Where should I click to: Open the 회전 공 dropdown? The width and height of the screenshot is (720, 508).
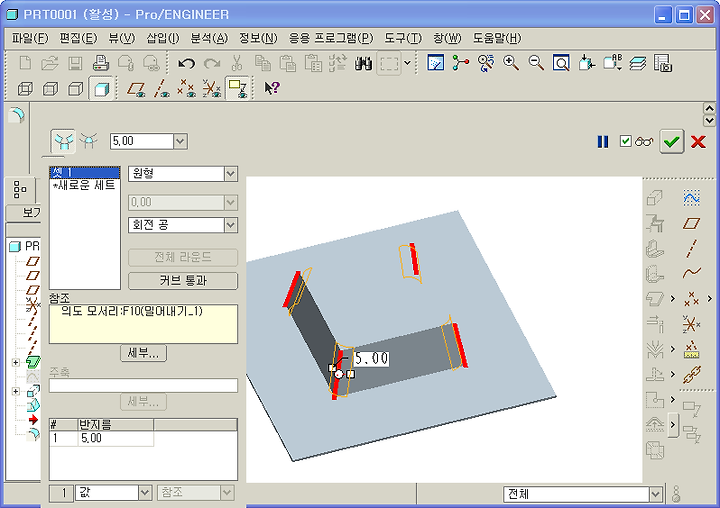coord(231,225)
